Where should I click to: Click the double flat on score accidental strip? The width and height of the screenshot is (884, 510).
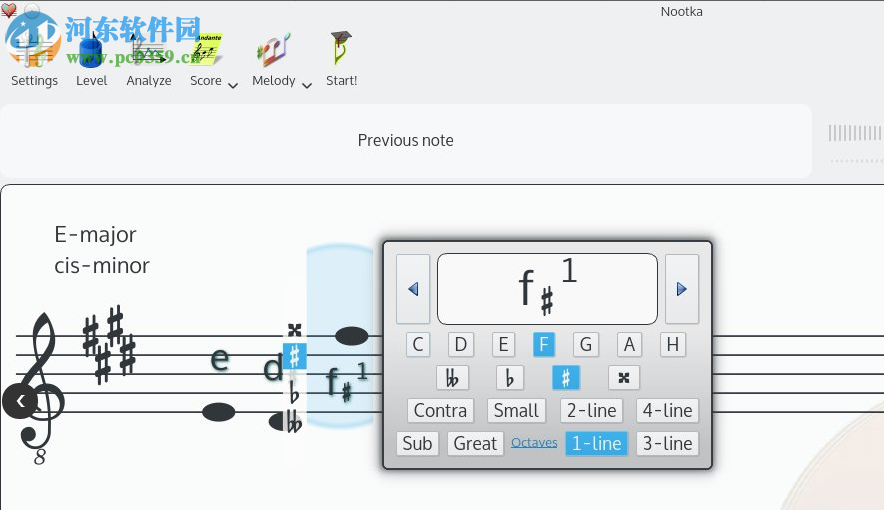[294, 422]
